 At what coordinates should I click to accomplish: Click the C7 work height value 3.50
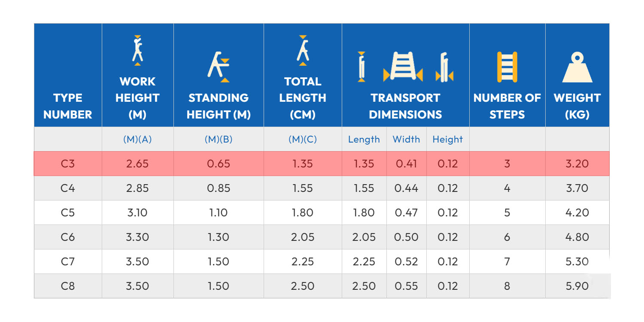[137, 261]
